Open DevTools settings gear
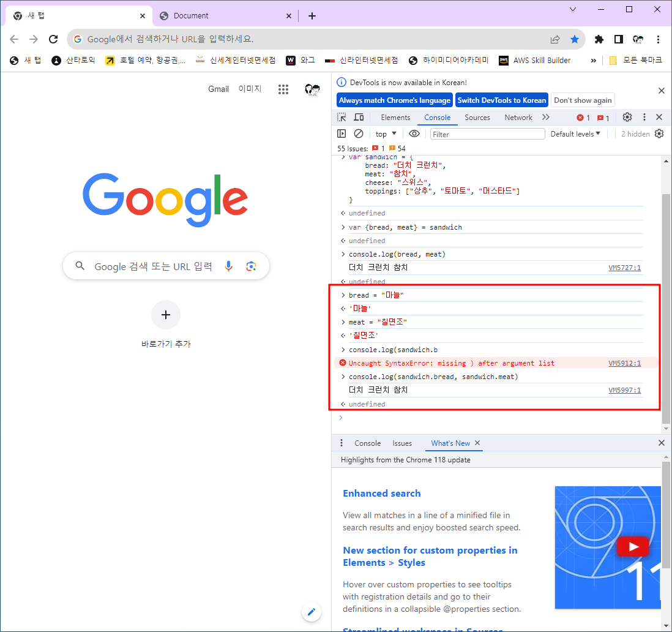This screenshot has width=672, height=632. coord(627,117)
